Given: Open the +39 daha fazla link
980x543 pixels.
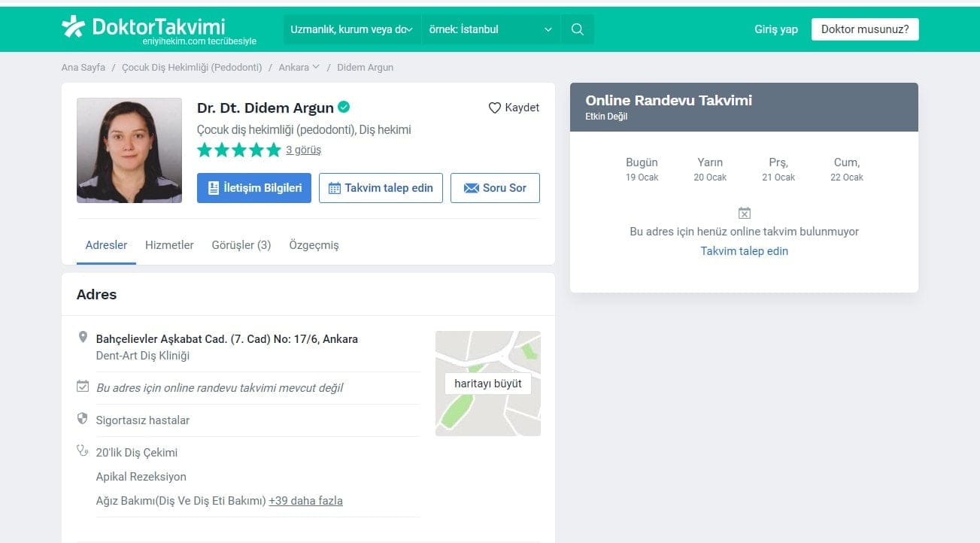Looking at the screenshot, I should pos(305,500).
